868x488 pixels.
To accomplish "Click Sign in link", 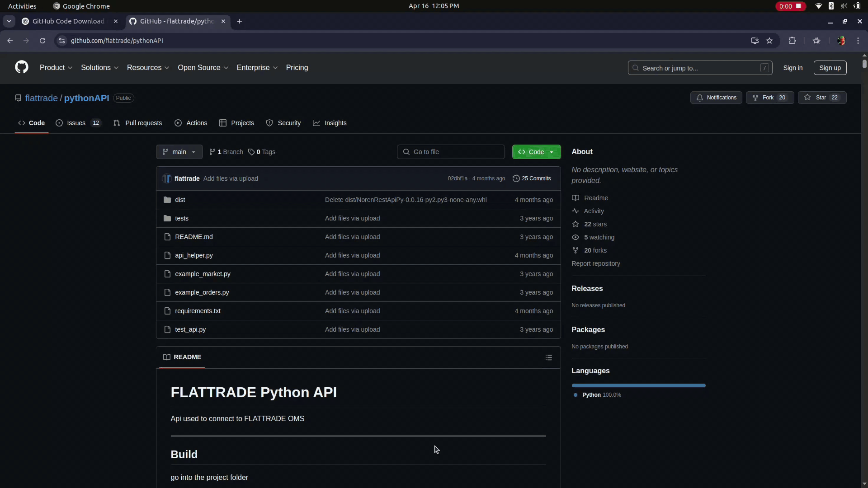I will [x=793, y=68].
